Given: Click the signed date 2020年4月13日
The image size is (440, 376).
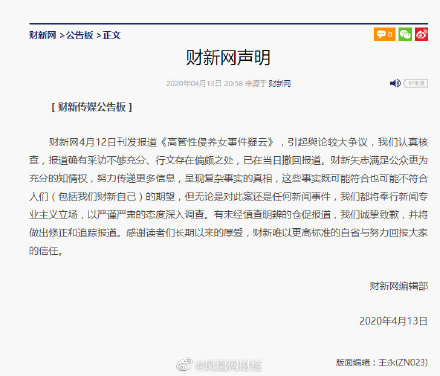Looking at the screenshot, I should (393, 321).
